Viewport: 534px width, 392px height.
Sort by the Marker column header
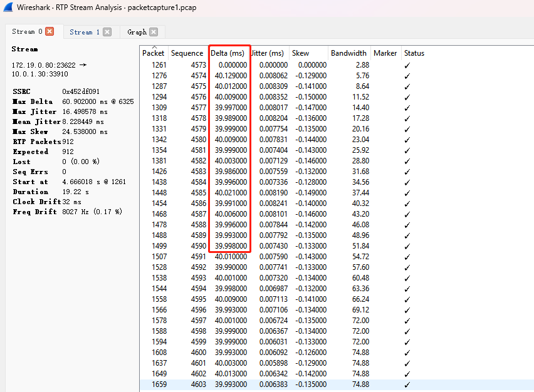(385, 53)
